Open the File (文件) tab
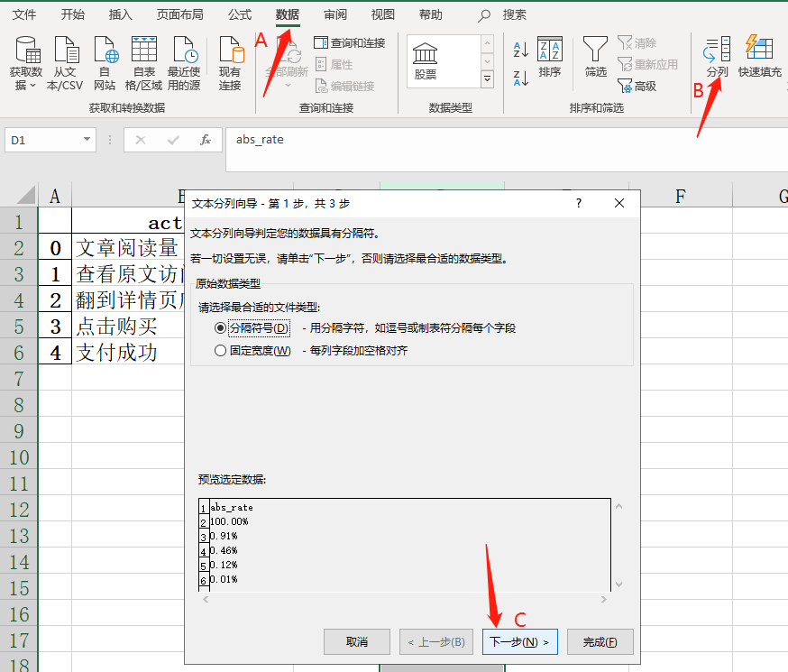Screen dimensions: 788x672 (x=24, y=14)
